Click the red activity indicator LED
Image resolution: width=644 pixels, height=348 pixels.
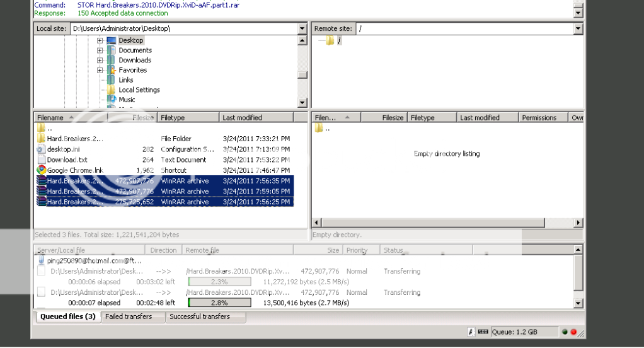(x=573, y=332)
